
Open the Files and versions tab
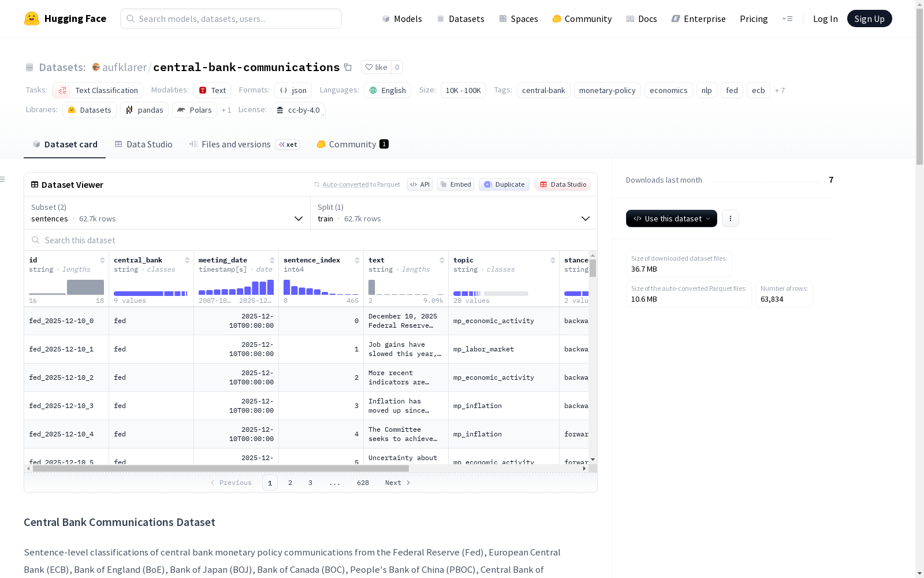click(x=244, y=144)
